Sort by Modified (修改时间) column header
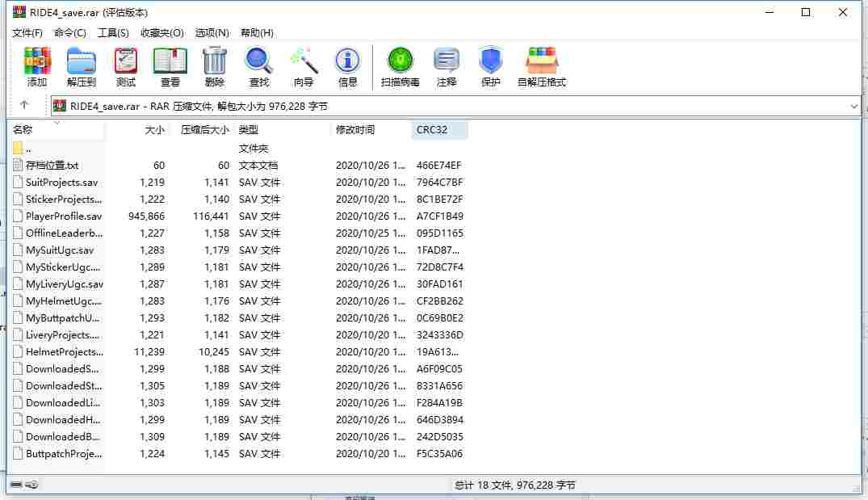868x500 pixels. coord(371,129)
